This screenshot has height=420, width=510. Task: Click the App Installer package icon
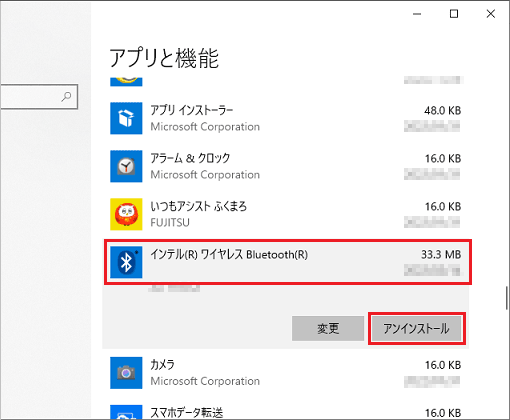point(126,118)
